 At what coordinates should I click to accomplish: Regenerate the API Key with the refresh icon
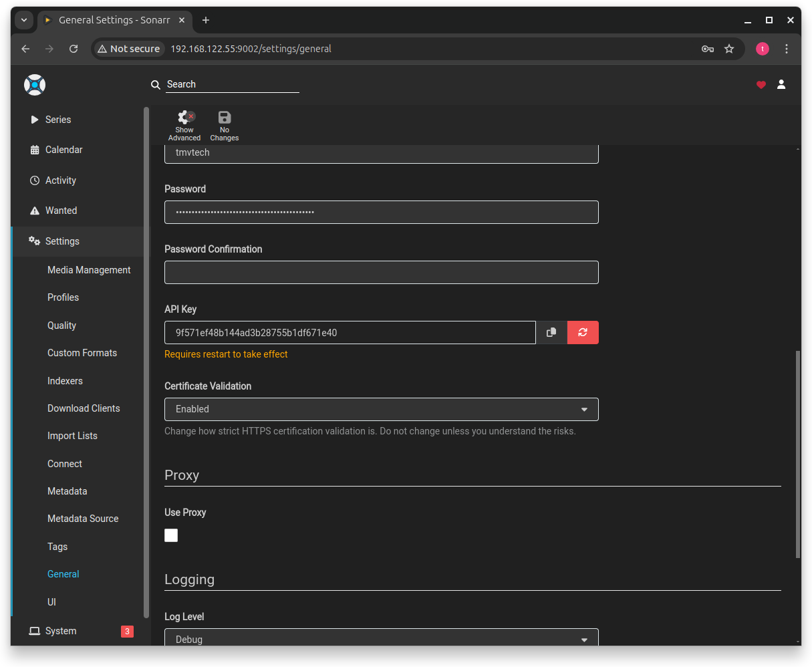(582, 332)
